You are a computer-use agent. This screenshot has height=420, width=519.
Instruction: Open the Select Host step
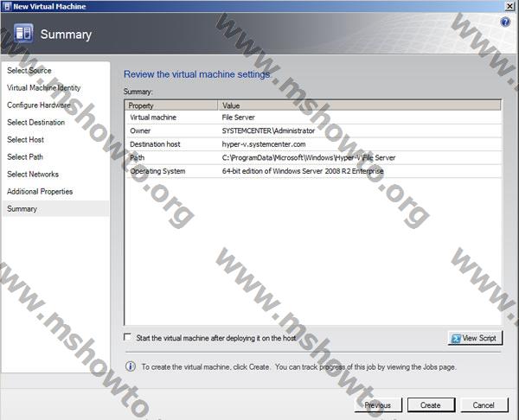25,139
